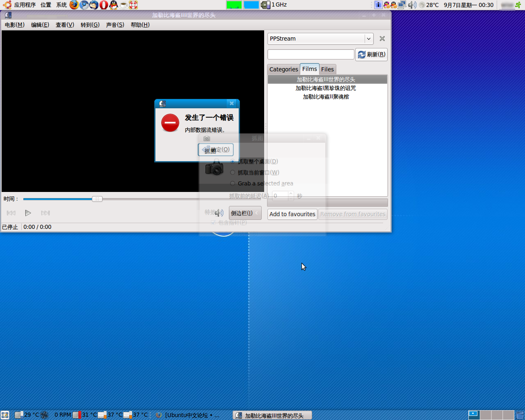Show desktop using bottom-left panel icon

5,415
